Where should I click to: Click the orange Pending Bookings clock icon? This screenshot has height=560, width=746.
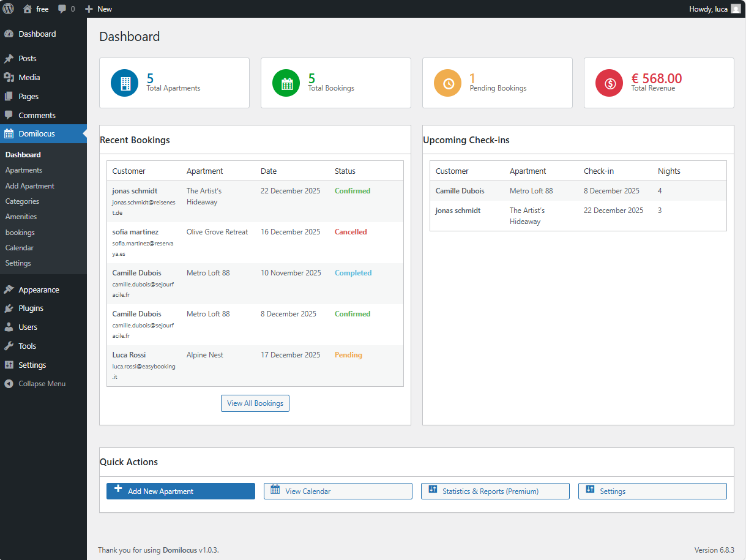click(448, 83)
